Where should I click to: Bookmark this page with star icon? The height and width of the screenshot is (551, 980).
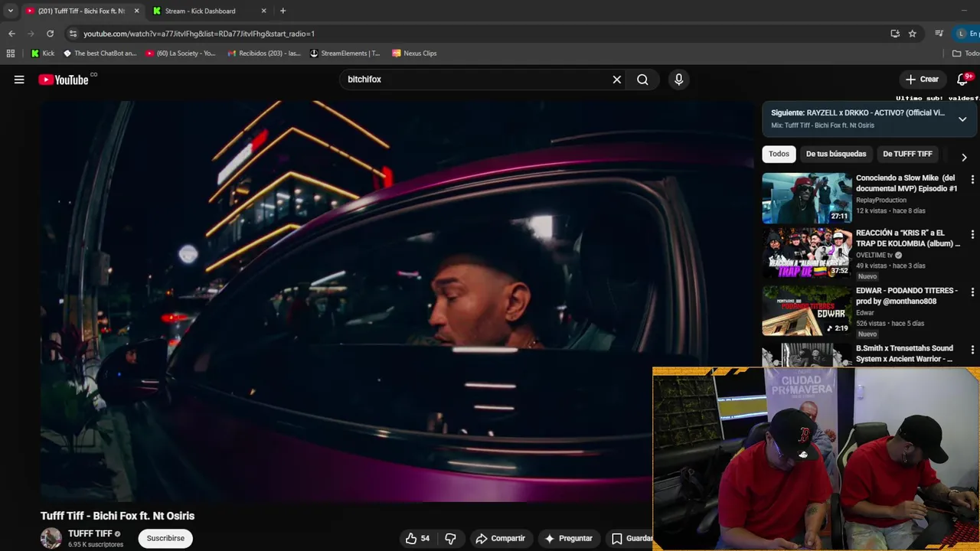pyautogui.click(x=913, y=34)
